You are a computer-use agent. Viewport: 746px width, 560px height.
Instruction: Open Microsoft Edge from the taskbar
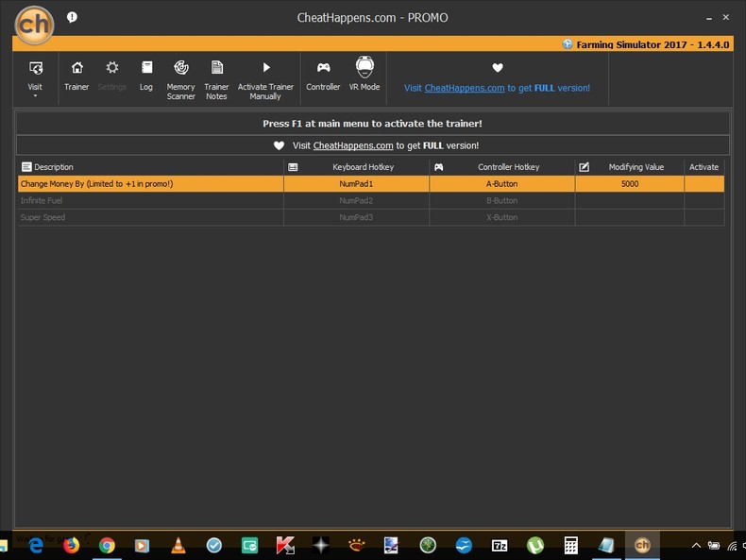(x=36, y=545)
